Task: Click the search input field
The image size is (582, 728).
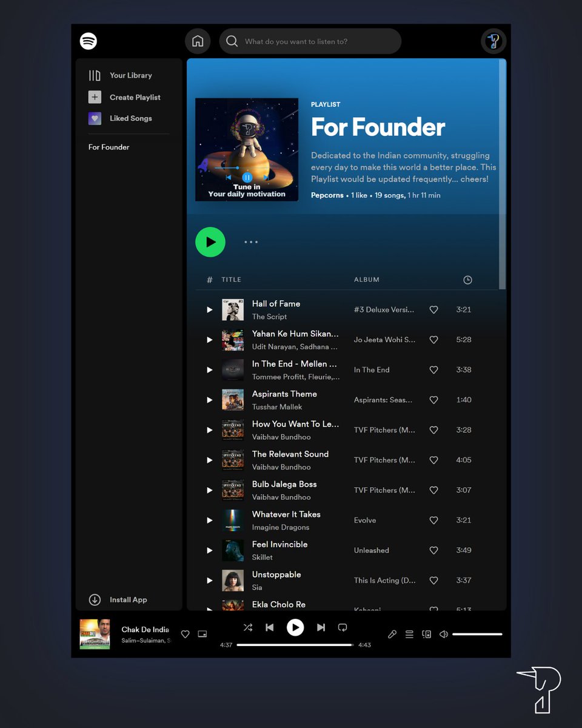Action: (x=310, y=41)
